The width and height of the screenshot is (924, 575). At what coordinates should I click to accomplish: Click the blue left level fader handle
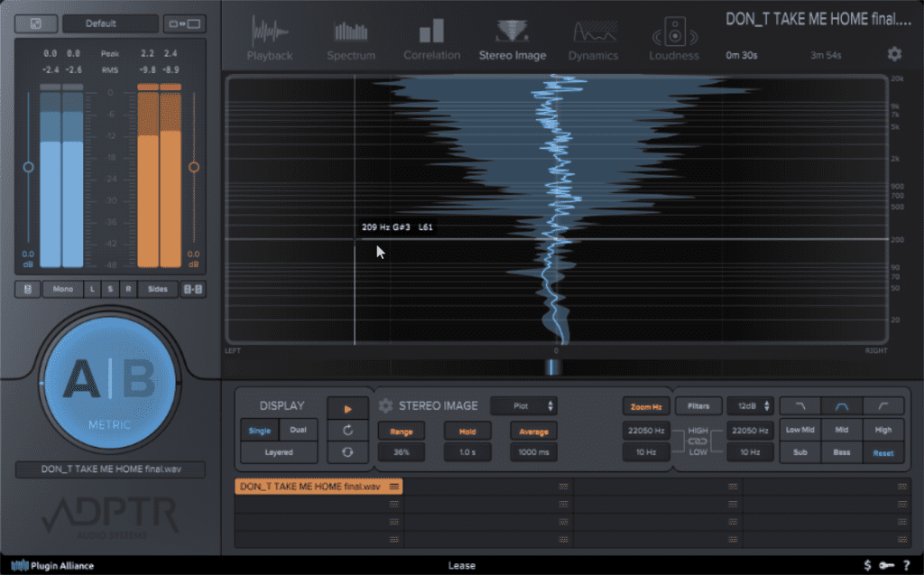coord(28,168)
